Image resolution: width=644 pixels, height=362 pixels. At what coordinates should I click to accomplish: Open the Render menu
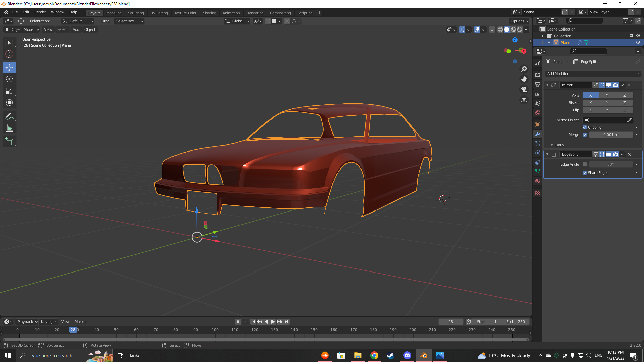pos(40,12)
